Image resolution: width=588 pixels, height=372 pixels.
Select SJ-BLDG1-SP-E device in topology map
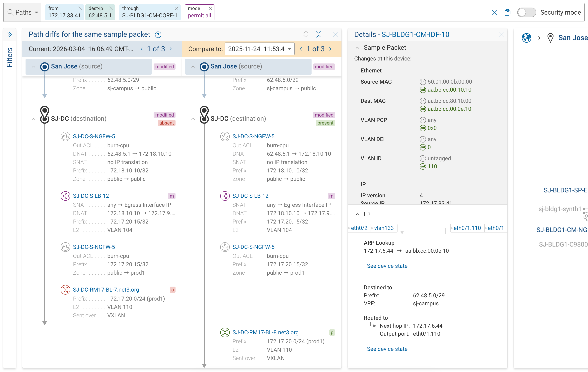[x=566, y=190]
